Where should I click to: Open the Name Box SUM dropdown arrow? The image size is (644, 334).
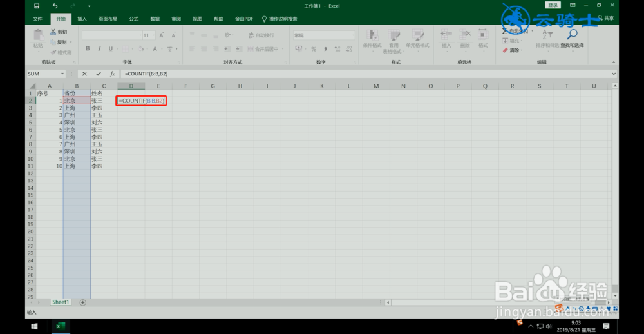(62, 74)
